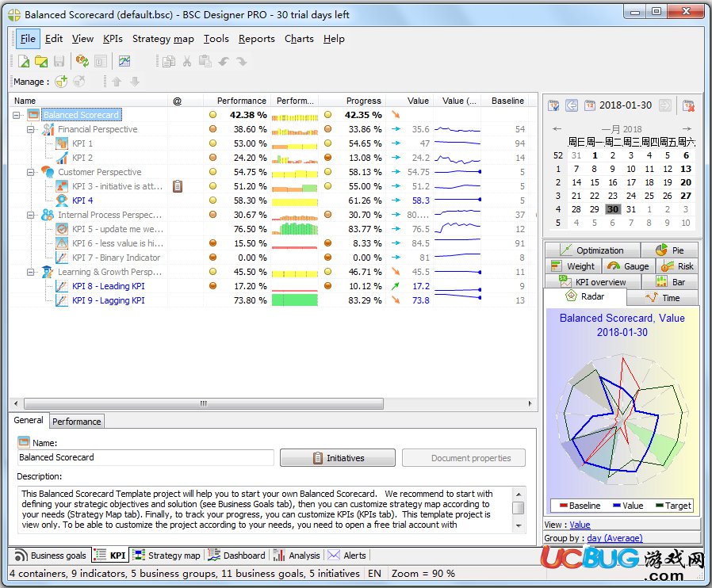This screenshot has height=588, width=712.
Task: Click the Undo arrow icon
Action: pyautogui.click(x=224, y=61)
